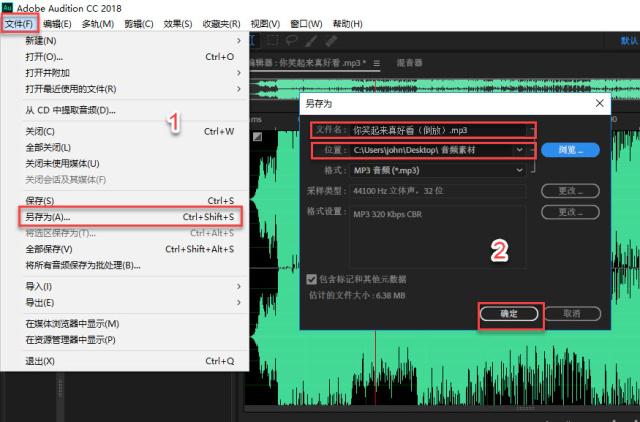
Task: Click the 文件名 filename input field
Action: pyautogui.click(x=438, y=130)
